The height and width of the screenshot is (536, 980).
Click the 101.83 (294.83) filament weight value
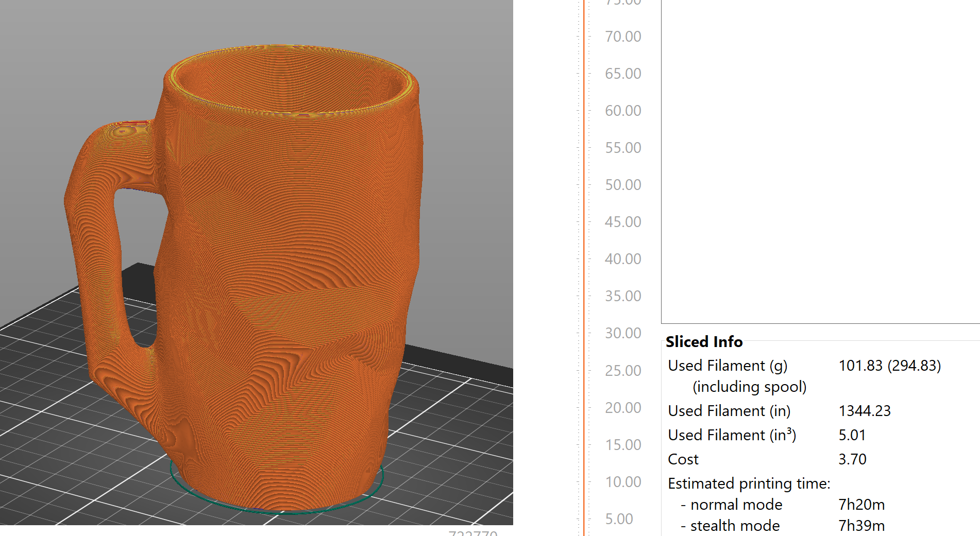(890, 366)
